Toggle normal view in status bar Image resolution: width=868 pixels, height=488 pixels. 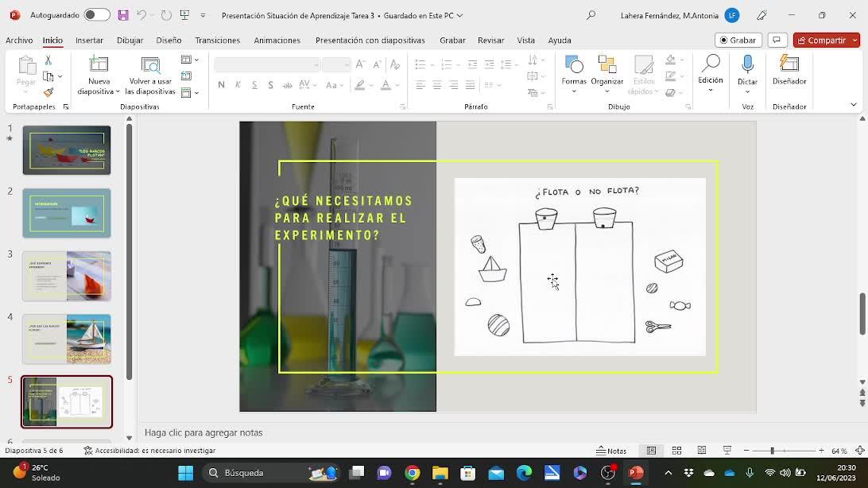[651, 451]
